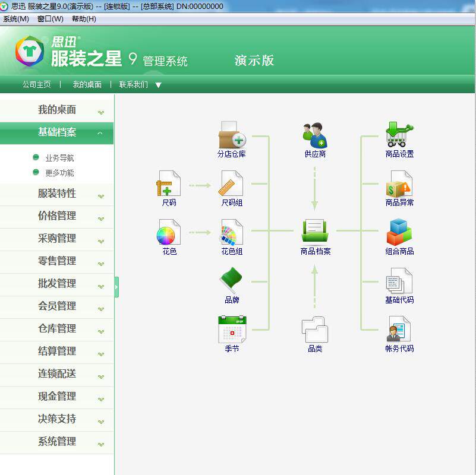The image size is (476, 475).
Task: Expand 结算管理 sidebar section
Action: click(57, 351)
